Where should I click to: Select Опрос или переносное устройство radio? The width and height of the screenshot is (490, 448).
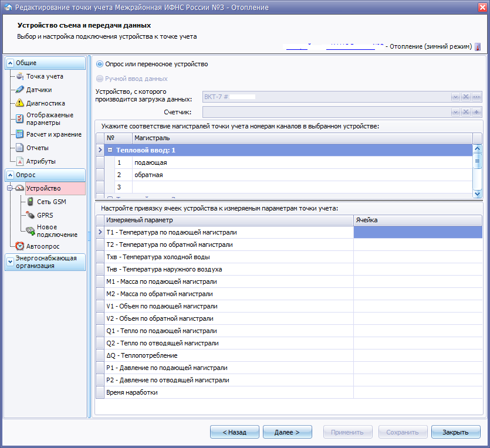click(x=100, y=64)
